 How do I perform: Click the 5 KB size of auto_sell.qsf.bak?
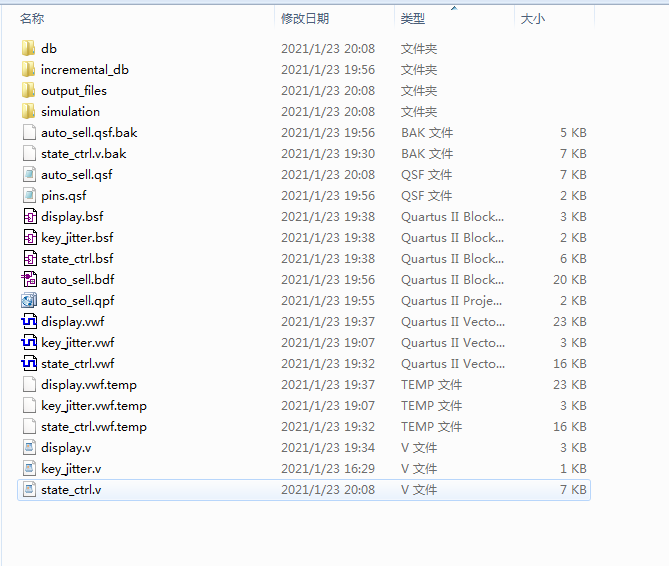click(x=573, y=133)
